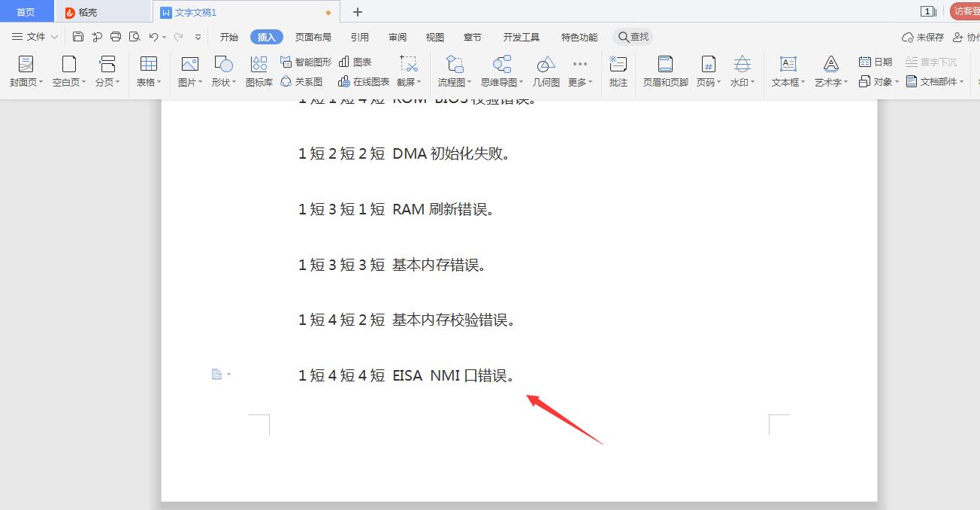This screenshot has width=980, height=510.
Task: Open the 文档部件 document parts dropdown
Action: (935, 81)
